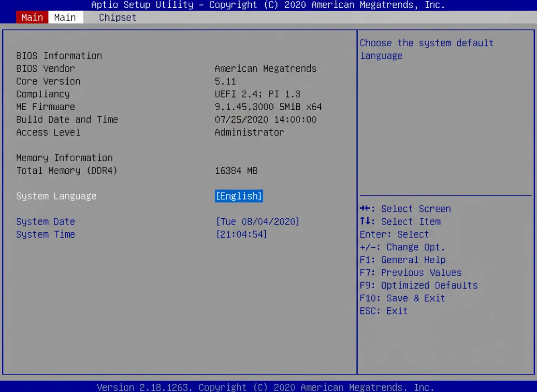This screenshot has width=537, height=392.
Task: Click the Aptio Setup Utility title bar
Action: 268,5
